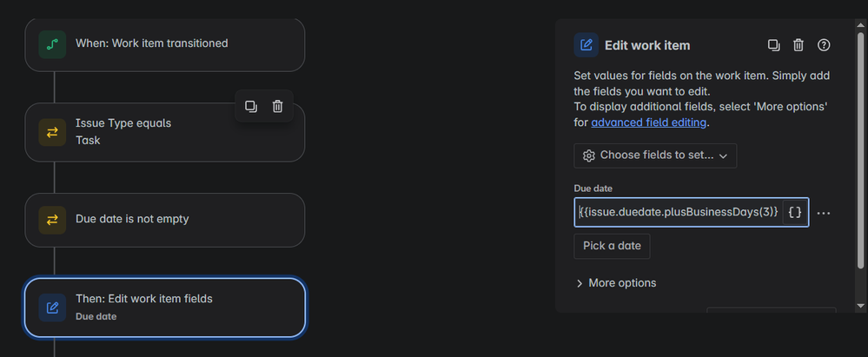Click the pencil icon on Then: Edit work item fields

tap(53, 307)
